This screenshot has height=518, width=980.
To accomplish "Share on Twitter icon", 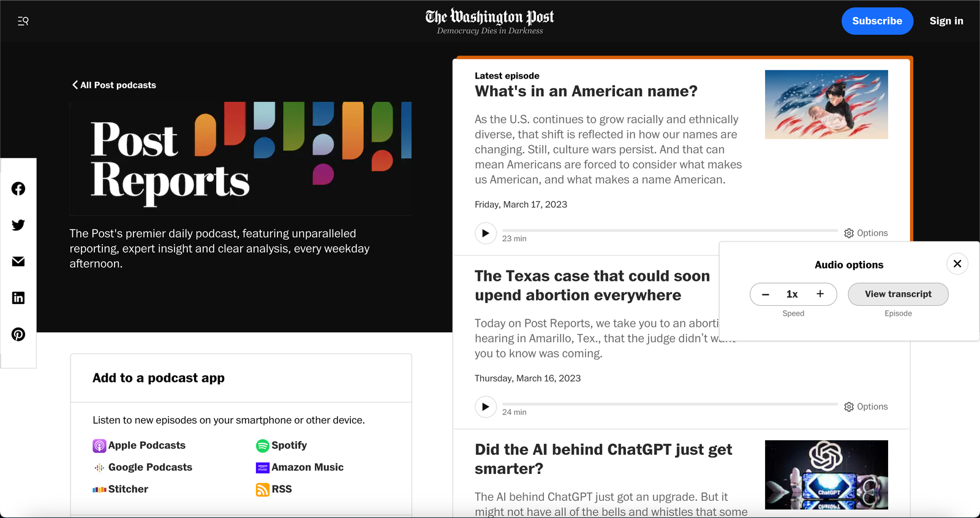I will 18,225.
